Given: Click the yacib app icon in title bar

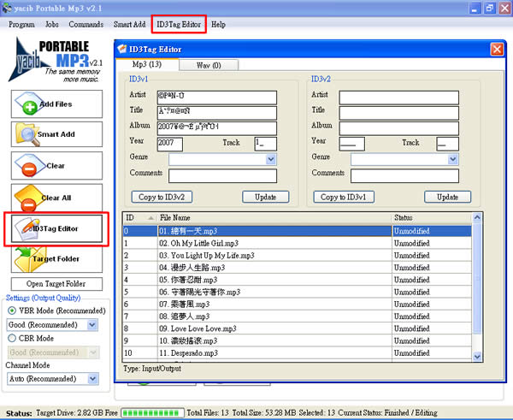Looking at the screenshot, I should (7, 8).
